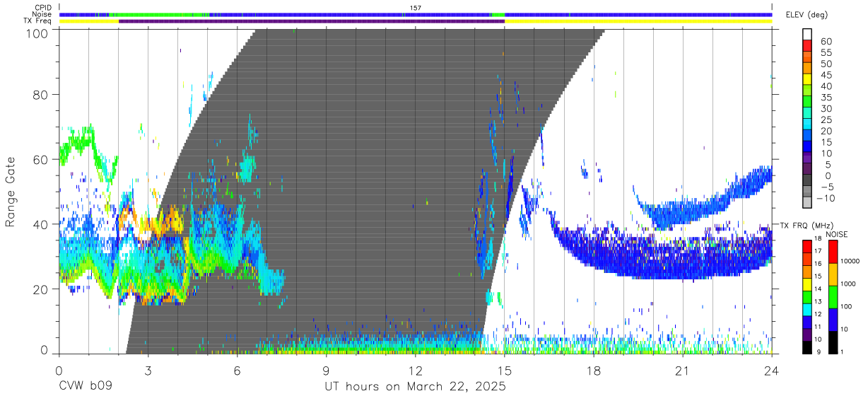Click the 55 label on the ELEV colorbar
The image size is (868, 401).
(826, 53)
